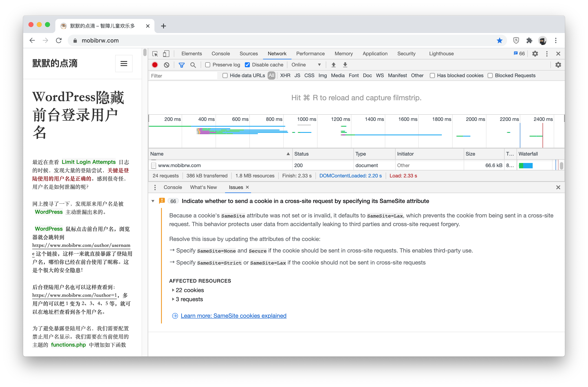Filter requests by CSS

(x=309, y=76)
